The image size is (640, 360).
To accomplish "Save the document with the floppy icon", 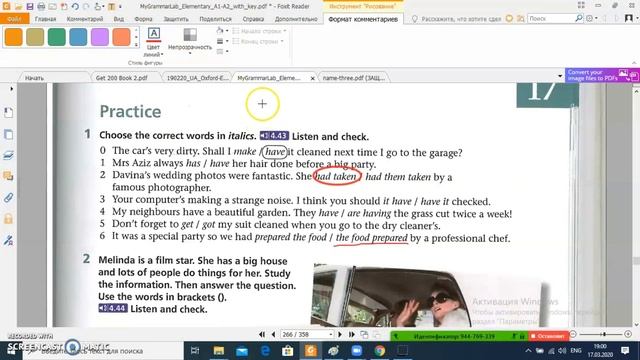I will point(30,7).
